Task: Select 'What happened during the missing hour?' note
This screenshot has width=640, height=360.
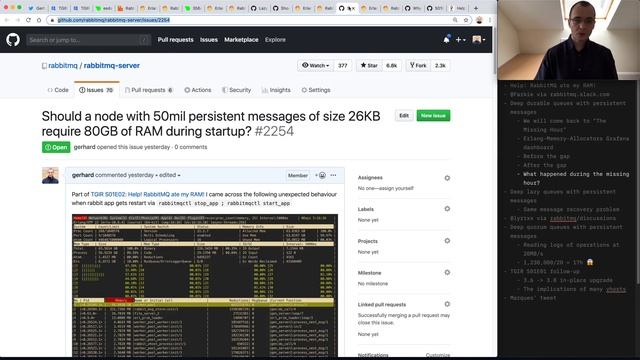Action: coord(576,178)
